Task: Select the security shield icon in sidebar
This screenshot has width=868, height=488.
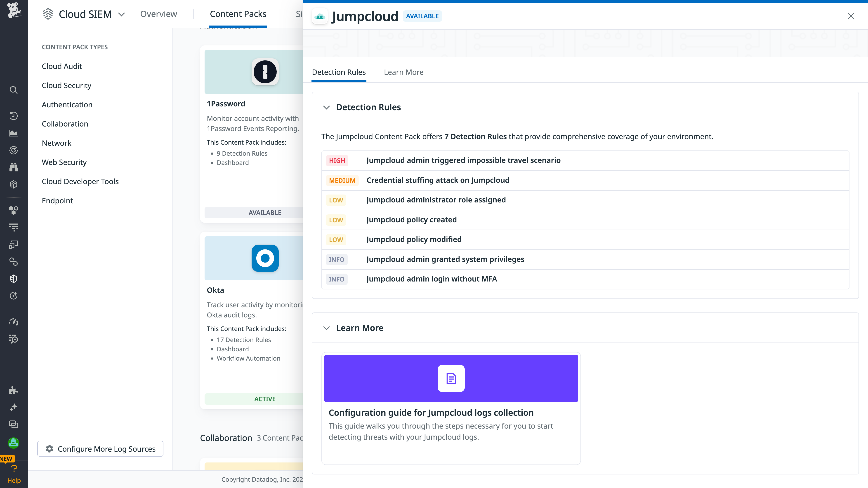Action: tap(14, 279)
